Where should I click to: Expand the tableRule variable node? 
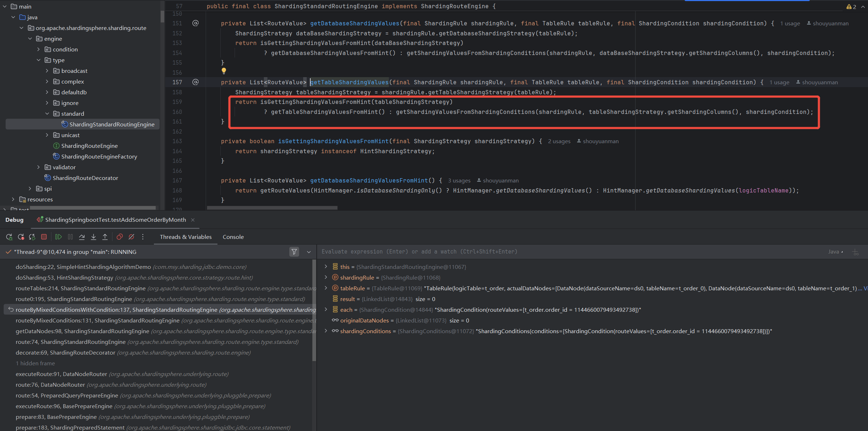(x=326, y=288)
